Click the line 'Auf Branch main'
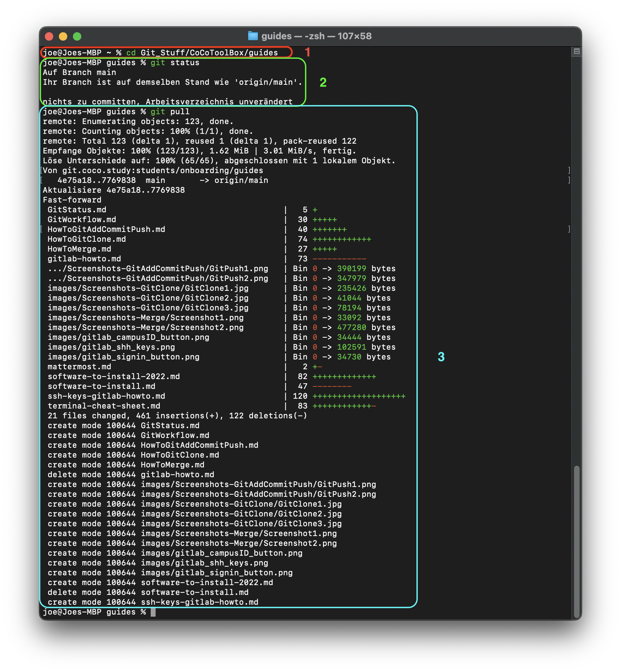621x672 pixels. tap(79, 72)
